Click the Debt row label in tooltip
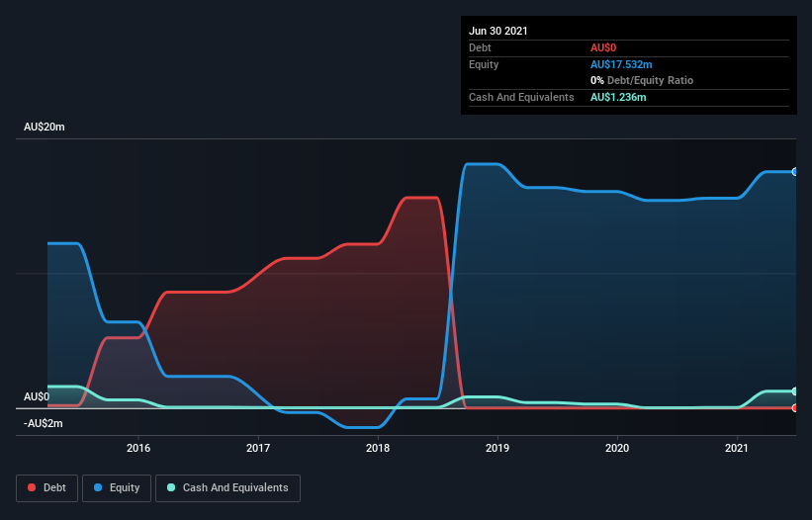Viewport: 812px width, 520px height. (480, 47)
